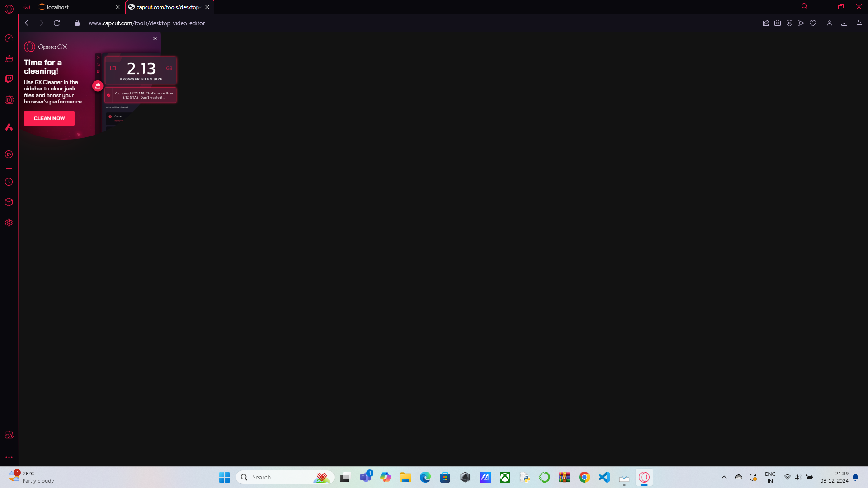Click the heart bookmark icon in the address bar
Screen dimensions: 868x488
[813, 23]
